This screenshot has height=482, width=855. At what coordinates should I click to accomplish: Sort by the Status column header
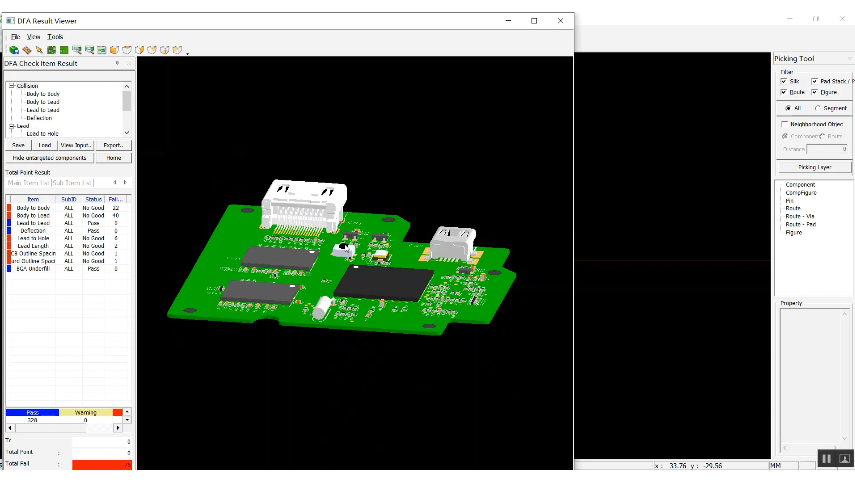pos(93,200)
